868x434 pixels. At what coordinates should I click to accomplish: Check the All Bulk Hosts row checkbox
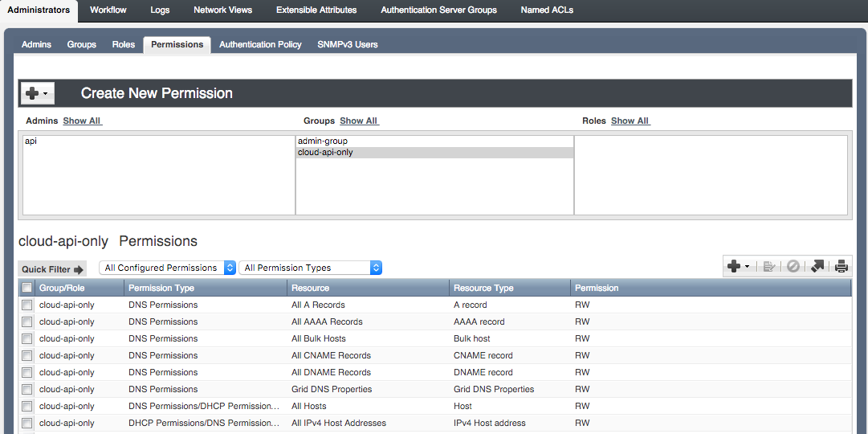26,338
